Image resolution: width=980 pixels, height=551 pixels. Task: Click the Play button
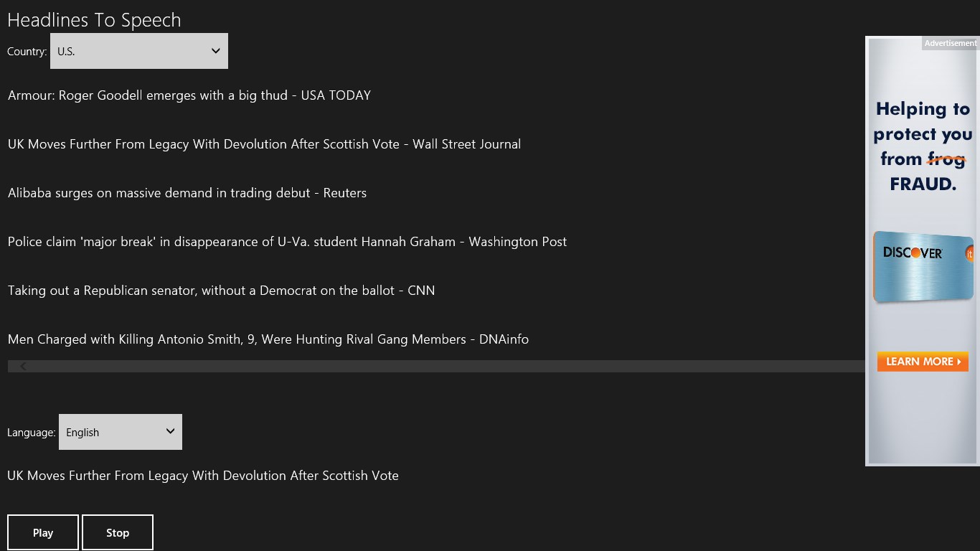pos(43,532)
